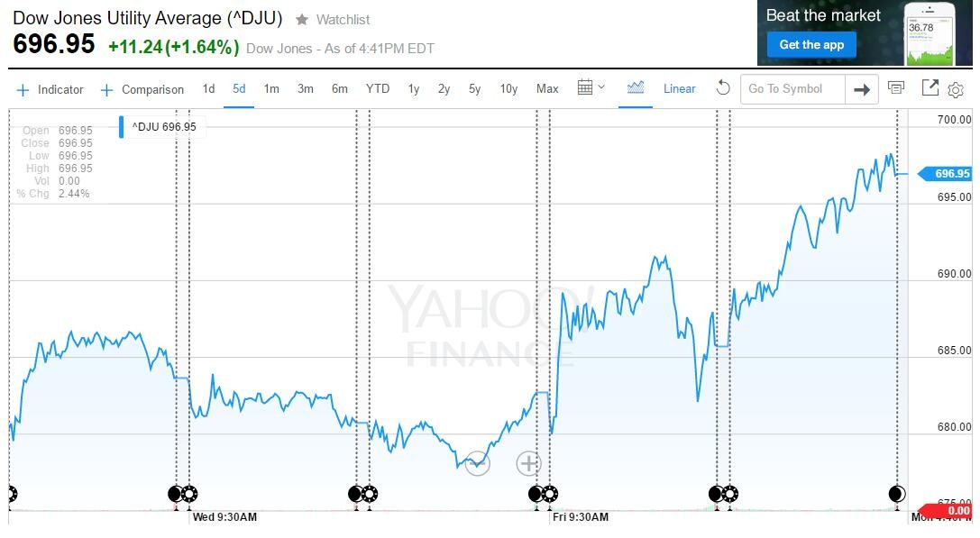Click the ^DJU 696.95 series legend

point(163,127)
